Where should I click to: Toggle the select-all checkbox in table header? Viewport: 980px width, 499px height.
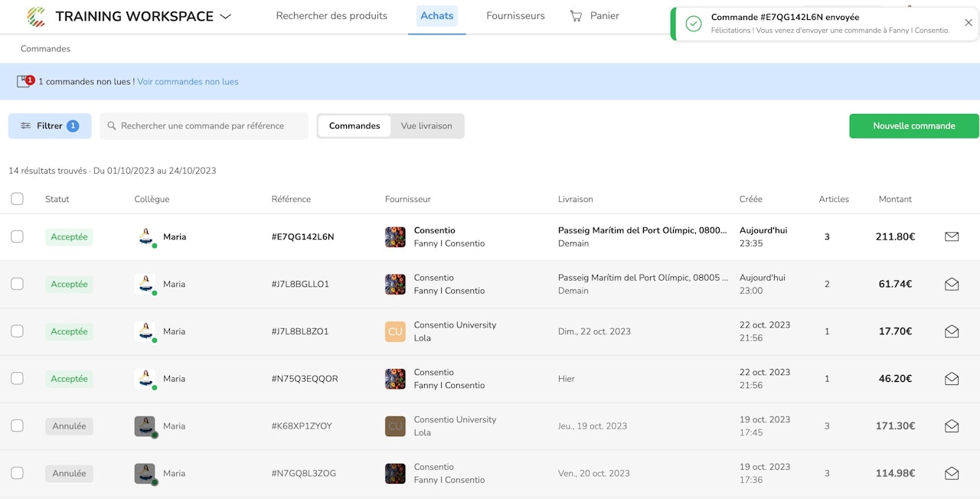(x=17, y=199)
